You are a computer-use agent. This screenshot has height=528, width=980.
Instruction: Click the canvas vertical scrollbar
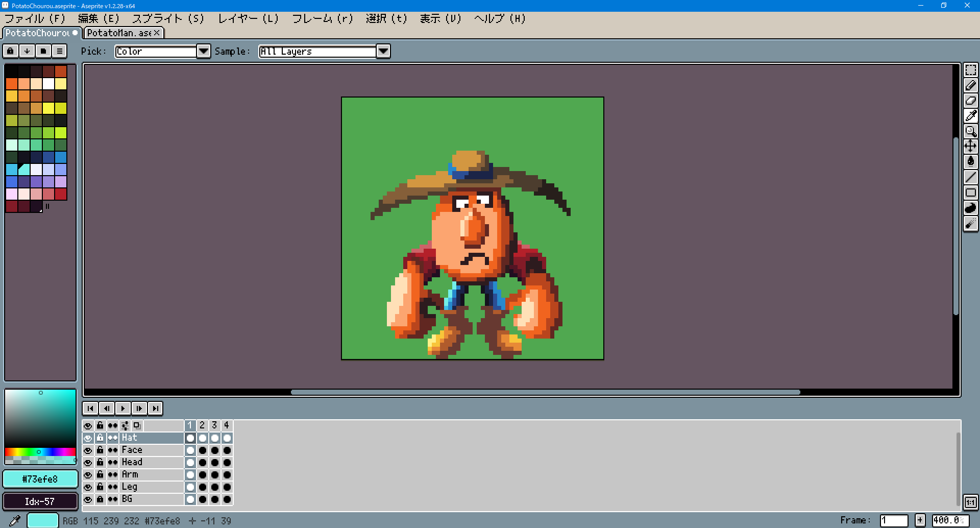click(956, 226)
